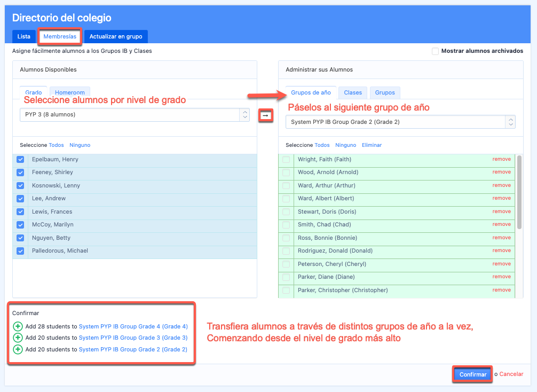Switch to the Lista tab
Viewport: 537px width, 392px height.
[24, 37]
